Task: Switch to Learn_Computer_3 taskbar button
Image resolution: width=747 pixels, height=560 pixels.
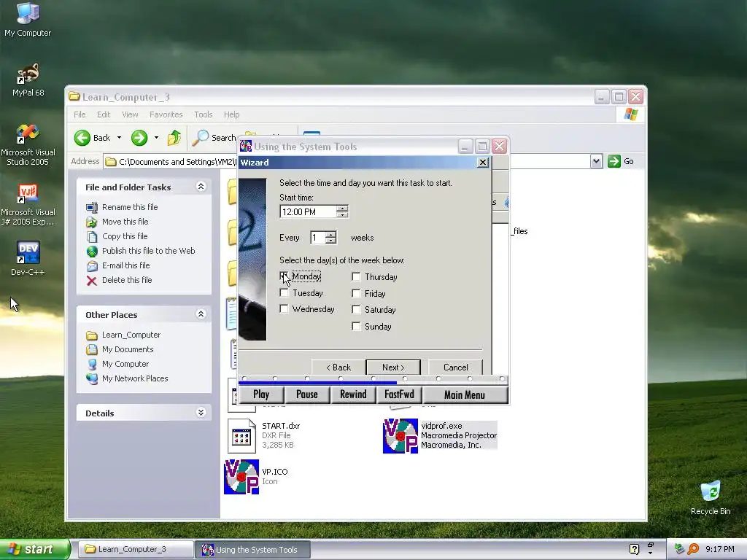Action: pyautogui.click(x=135, y=550)
